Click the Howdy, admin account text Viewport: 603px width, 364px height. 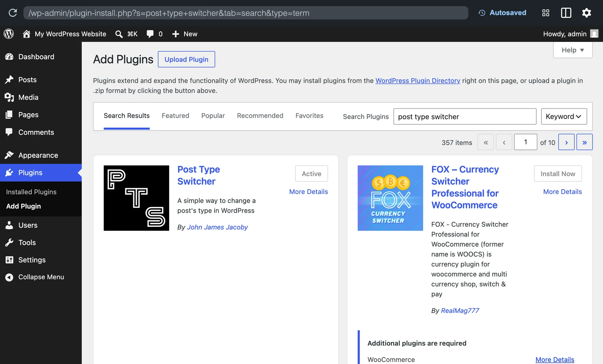(565, 34)
